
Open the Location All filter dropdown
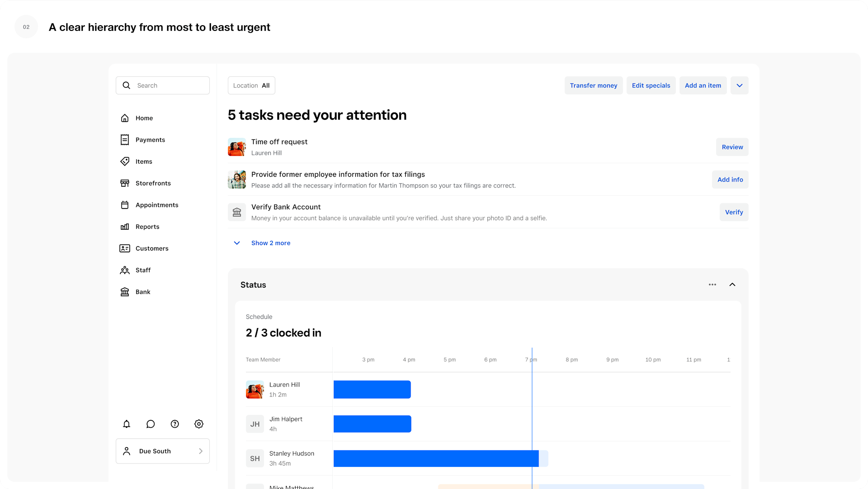(x=251, y=86)
